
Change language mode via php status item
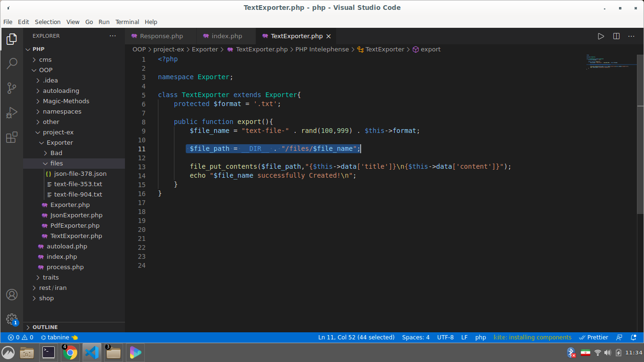tap(480, 337)
